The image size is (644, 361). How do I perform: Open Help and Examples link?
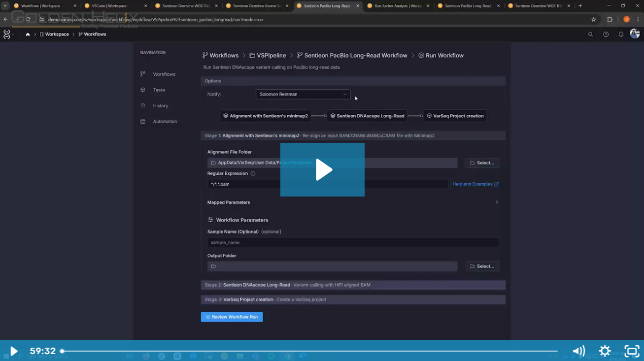(475, 184)
